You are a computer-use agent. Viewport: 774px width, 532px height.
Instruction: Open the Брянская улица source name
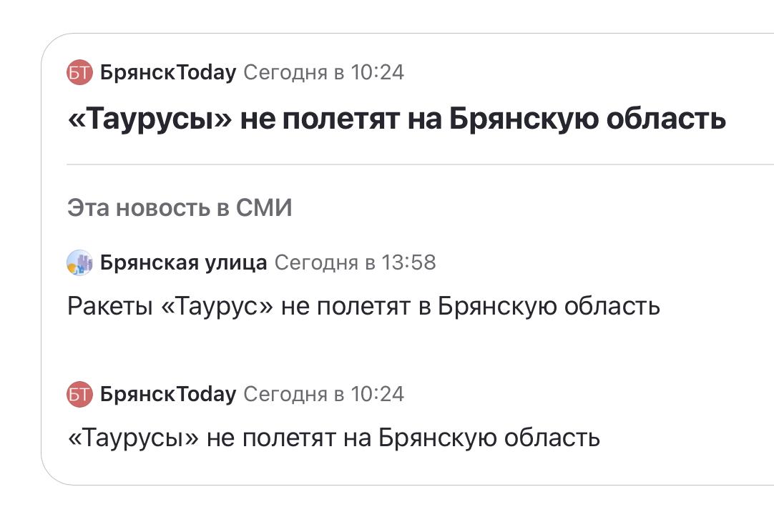(184, 262)
